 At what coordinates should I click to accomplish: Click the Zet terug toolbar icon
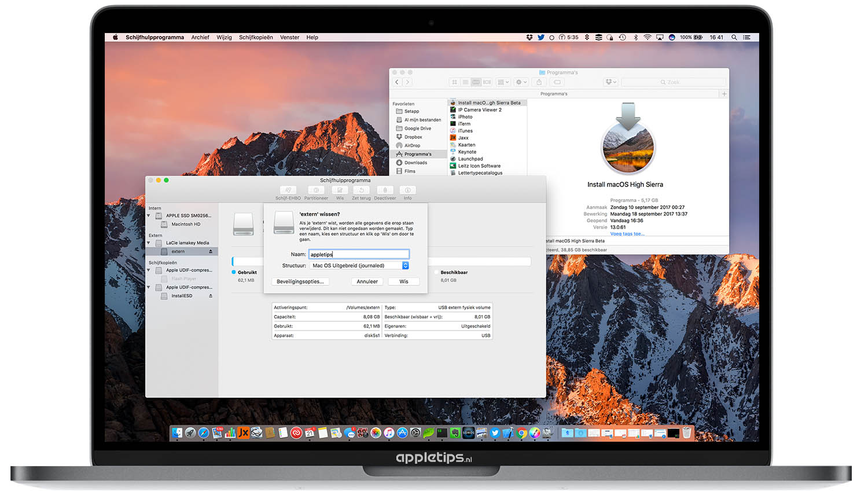(x=361, y=190)
